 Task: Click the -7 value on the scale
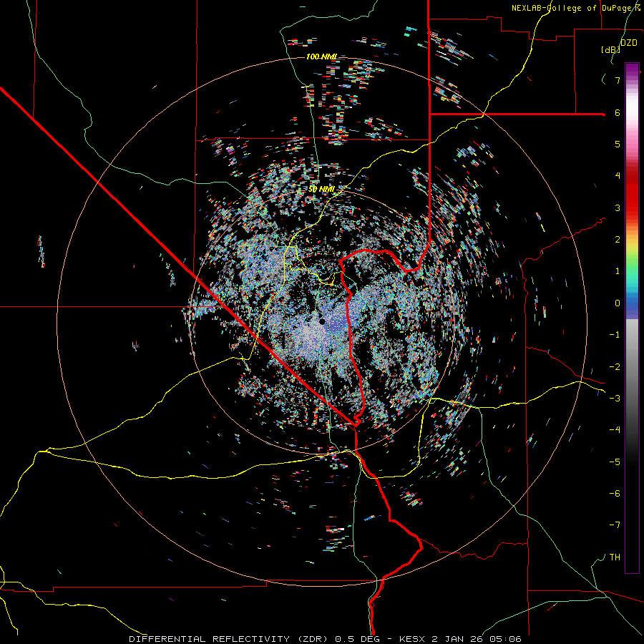[x=615, y=525]
